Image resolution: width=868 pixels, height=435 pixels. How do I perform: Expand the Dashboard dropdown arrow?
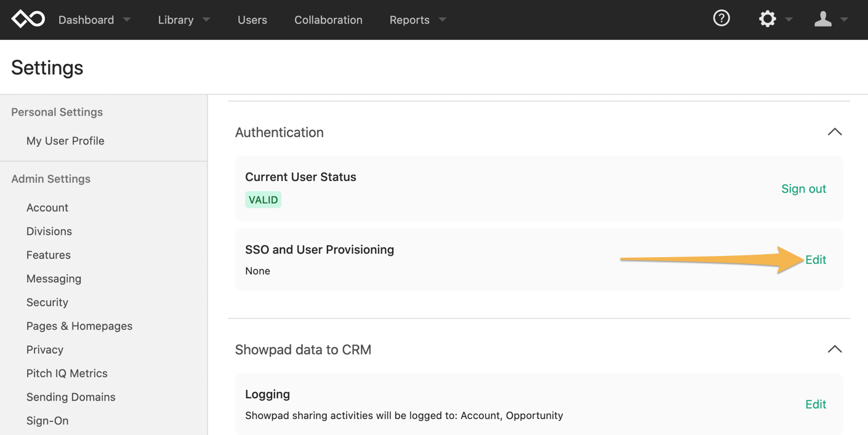127,20
